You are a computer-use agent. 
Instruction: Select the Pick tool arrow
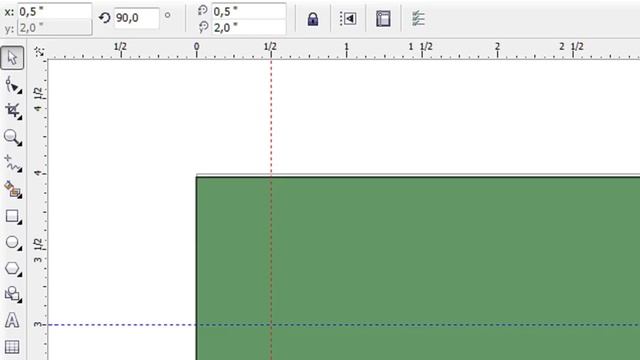[12, 58]
